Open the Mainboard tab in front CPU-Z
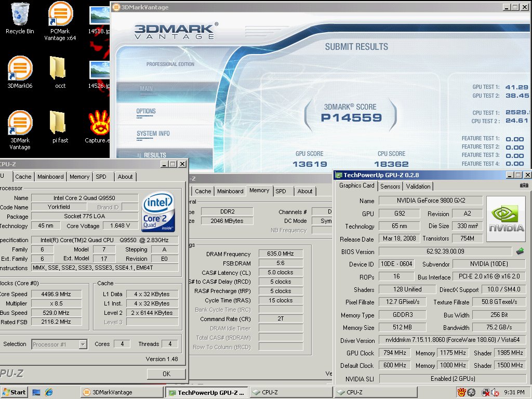Viewport: 532px width, 399px height. coord(50,177)
